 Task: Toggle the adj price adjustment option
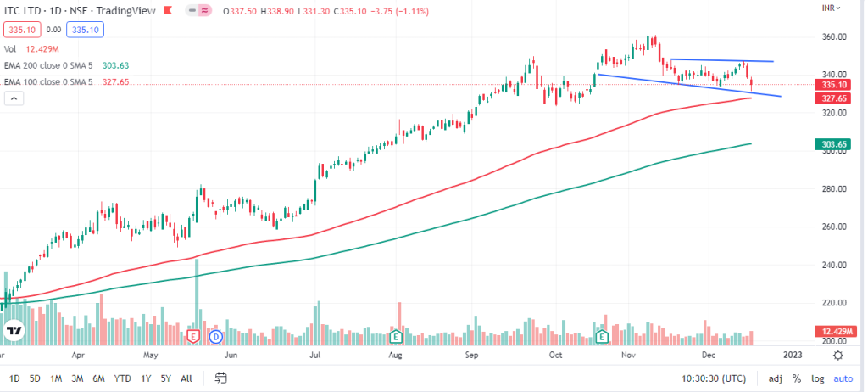coord(775,378)
